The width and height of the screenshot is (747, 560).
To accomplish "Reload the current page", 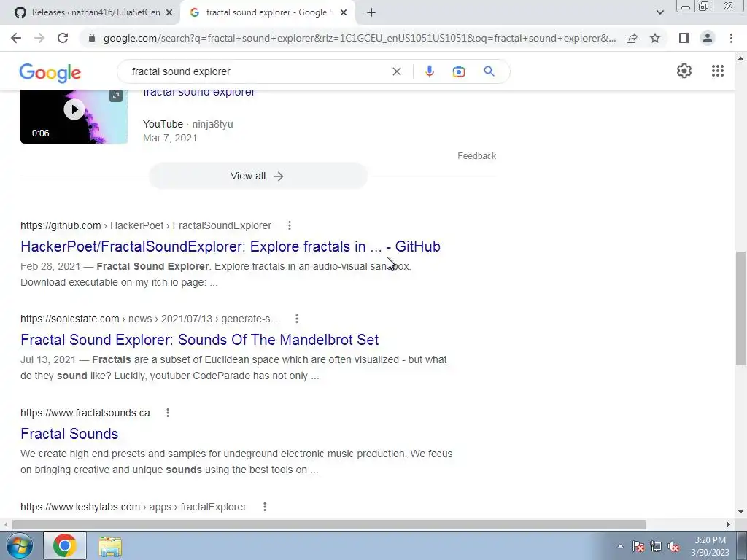I will [x=63, y=38].
